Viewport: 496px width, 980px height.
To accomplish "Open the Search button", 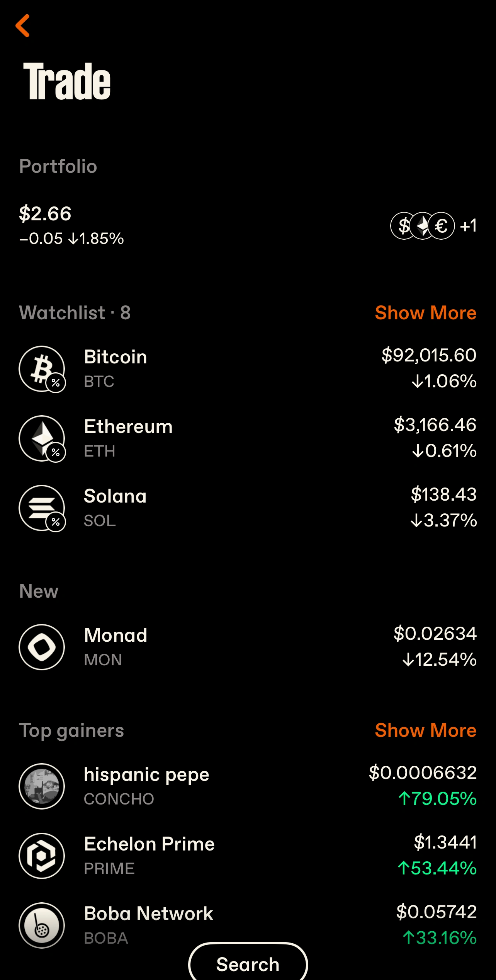I will (x=248, y=964).
